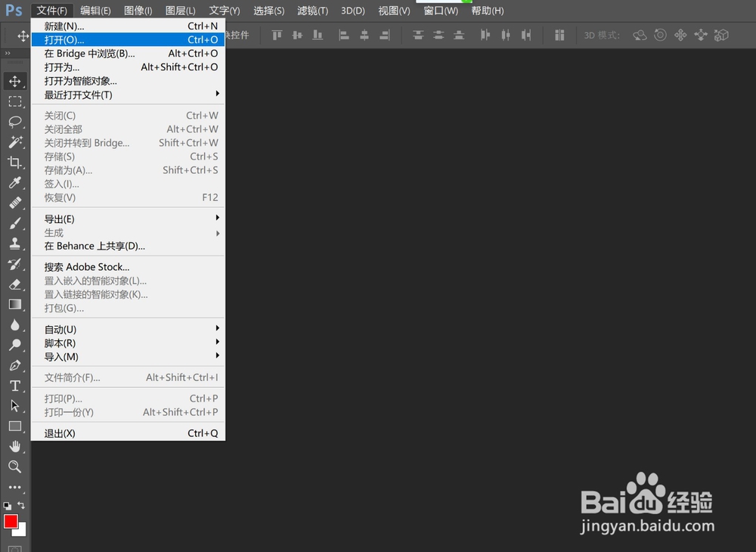Click the 3D rotate mode icon
Image resolution: width=756 pixels, height=552 pixels.
pyautogui.click(x=640, y=36)
